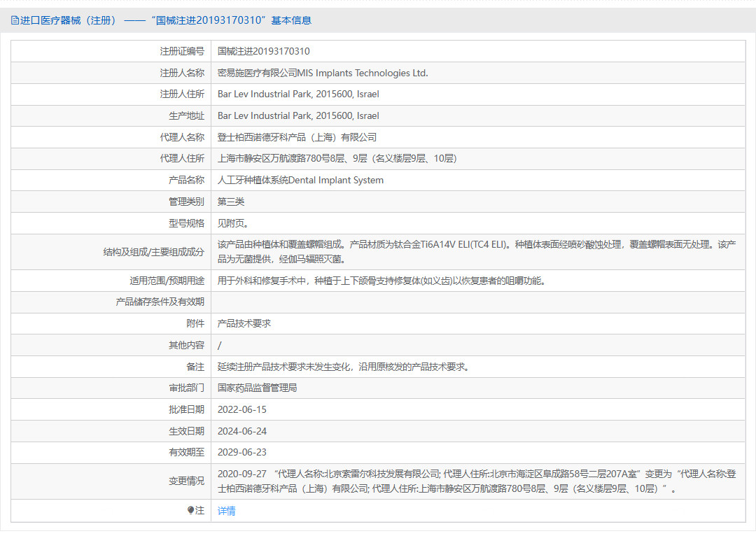Click the 管理类别 value 第三类
The height and width of the screenshot is (550, 756).
[231, 202]
